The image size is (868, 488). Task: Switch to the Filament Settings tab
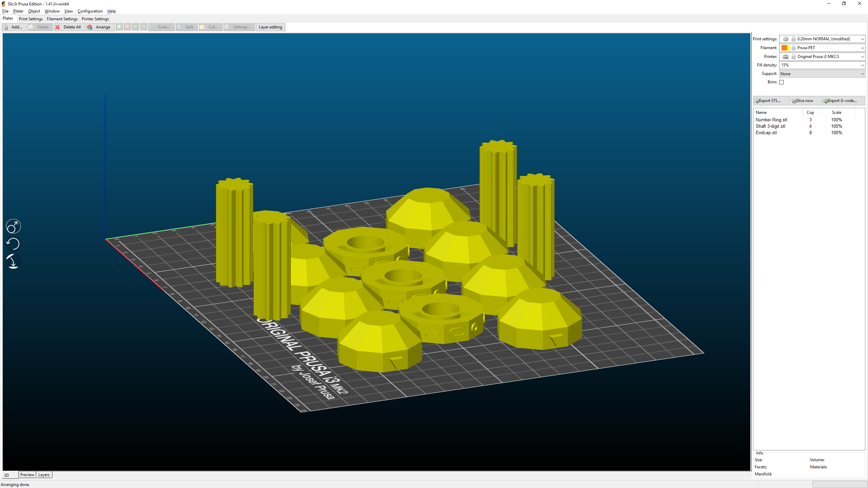pos(62,19)
